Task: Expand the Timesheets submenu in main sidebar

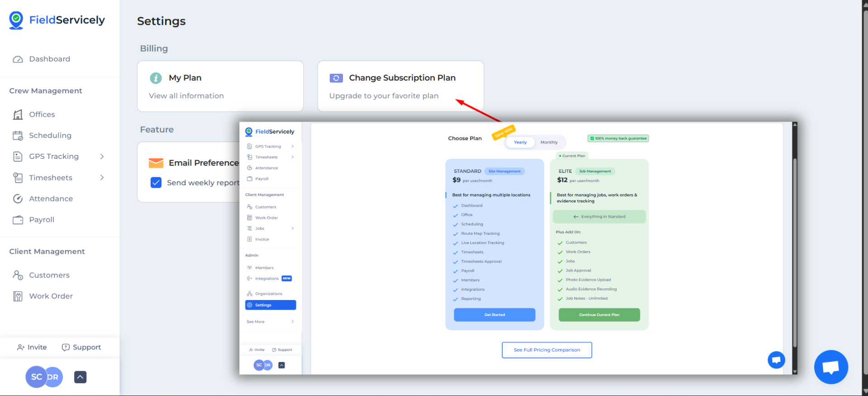Action: coord(102,177)
